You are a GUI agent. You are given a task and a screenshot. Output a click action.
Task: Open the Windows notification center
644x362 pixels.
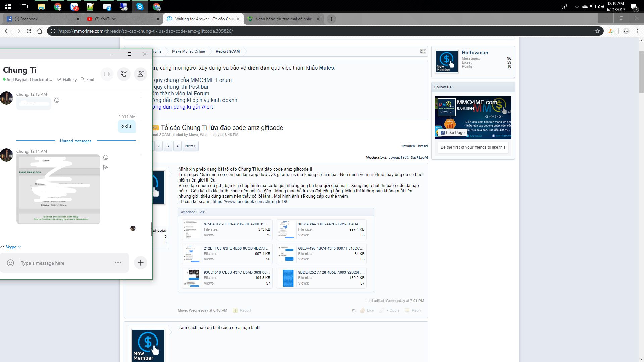pos(634,6)
